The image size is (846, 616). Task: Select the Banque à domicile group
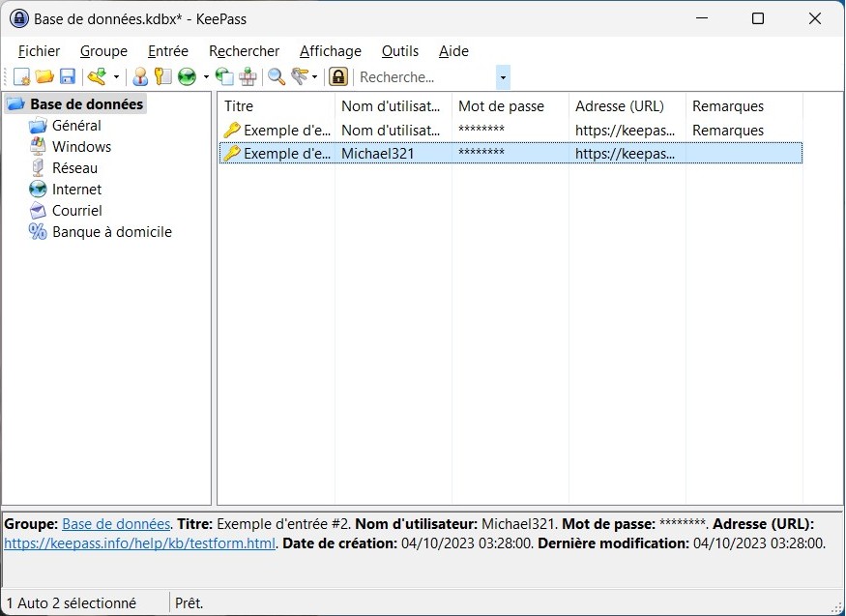point(111,232)
